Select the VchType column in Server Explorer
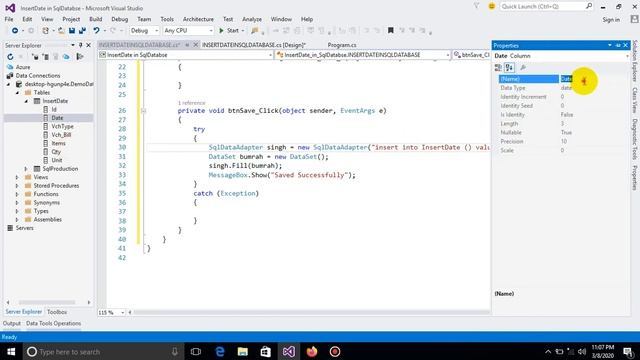This screenshot has height=360, width=640. (62, 127)
